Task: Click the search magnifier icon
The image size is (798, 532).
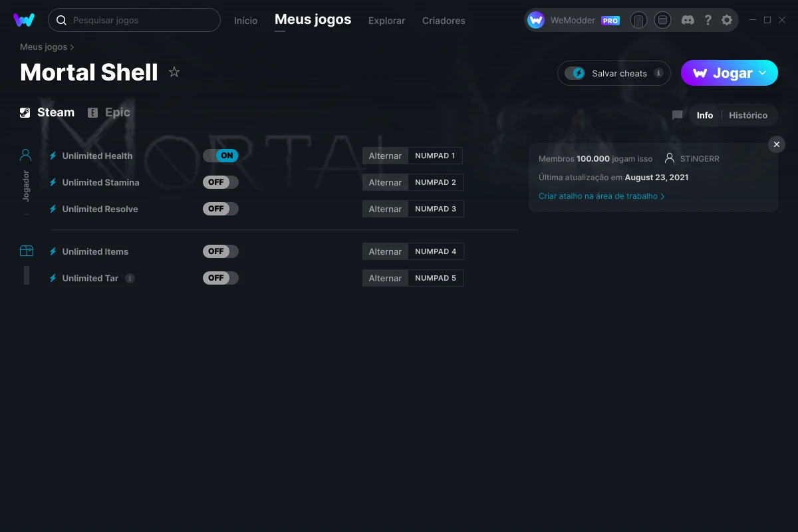Action: [61, 20]
